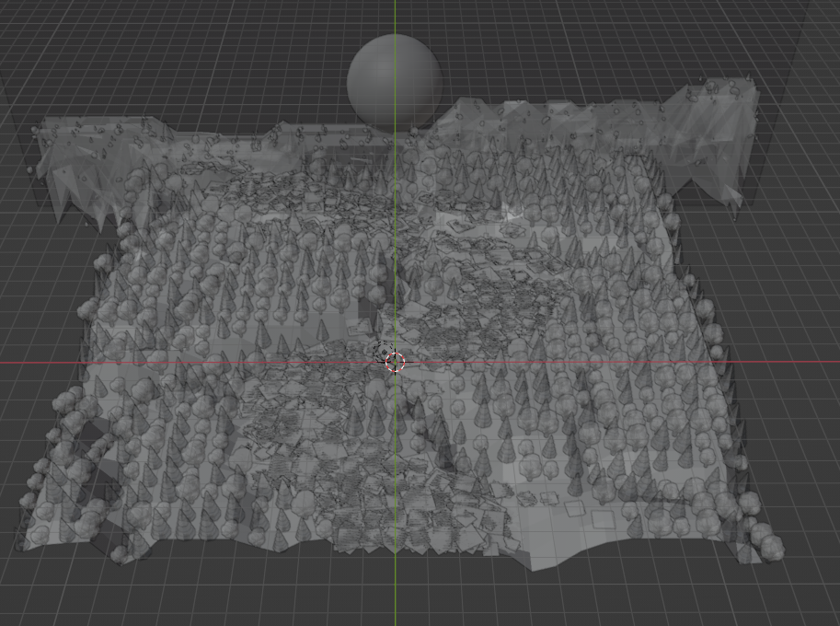The image size is (840, 626).
Task: Select the large sphere above the terrain
Action: (x=395, y=81)
